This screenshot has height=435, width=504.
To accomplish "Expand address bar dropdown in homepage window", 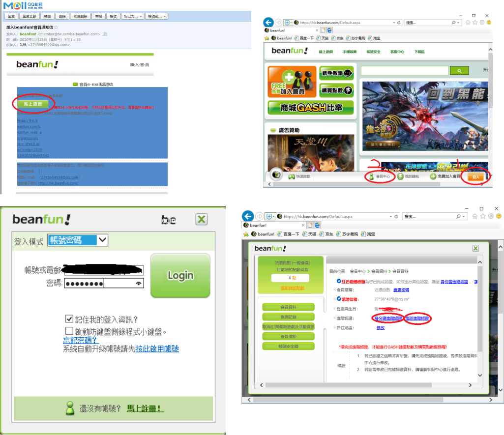I will pos(394,23).
